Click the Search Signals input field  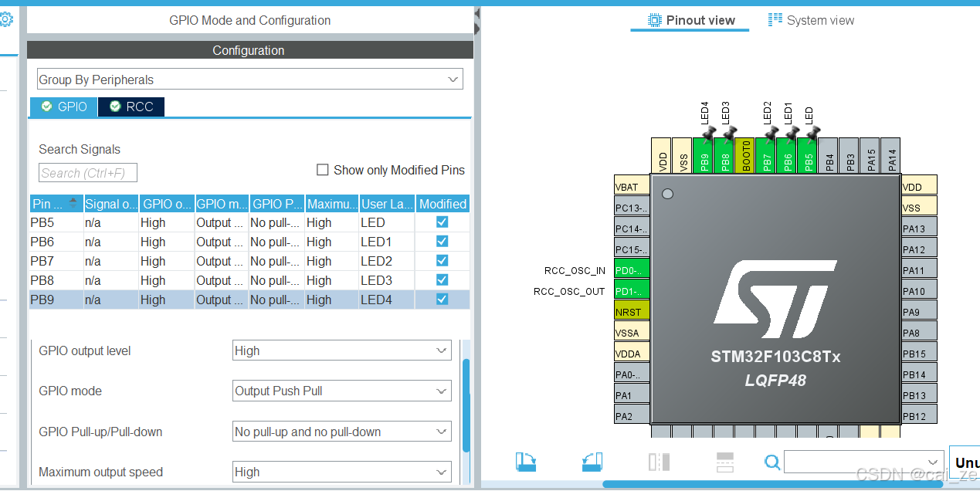87,173
